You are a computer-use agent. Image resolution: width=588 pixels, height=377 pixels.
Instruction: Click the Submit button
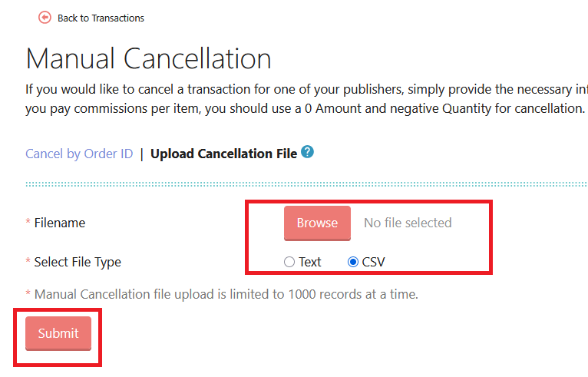coord(58,333)
